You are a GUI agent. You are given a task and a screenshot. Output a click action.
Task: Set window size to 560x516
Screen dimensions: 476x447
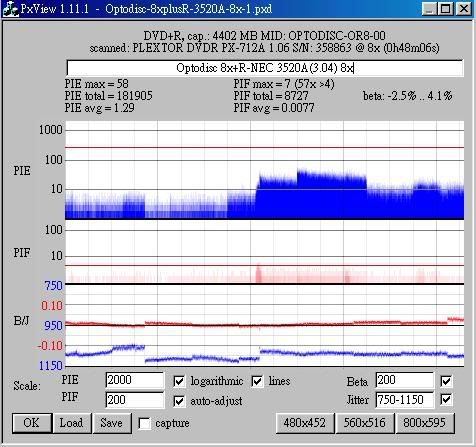[365, 423]
